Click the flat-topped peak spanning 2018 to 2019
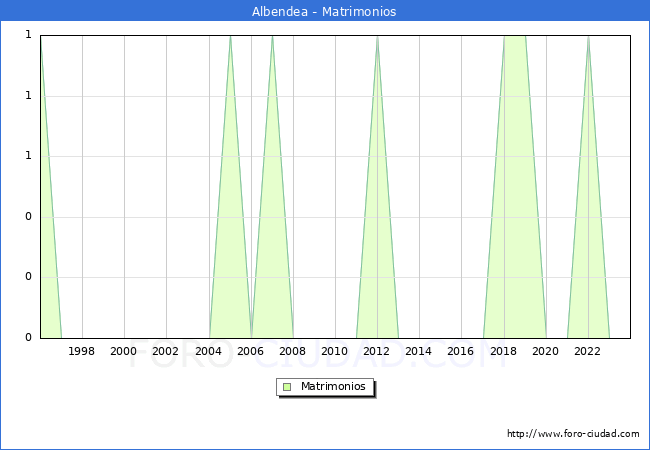The height and width of the screenshot is (450, 650). click(514, 37)
